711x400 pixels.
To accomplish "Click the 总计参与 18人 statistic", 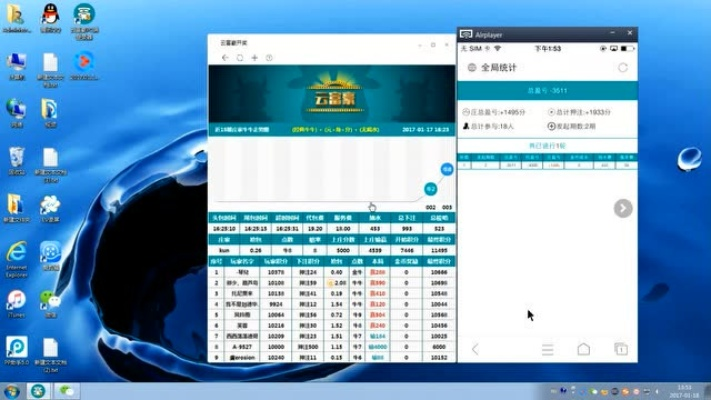I will [488, 126].
